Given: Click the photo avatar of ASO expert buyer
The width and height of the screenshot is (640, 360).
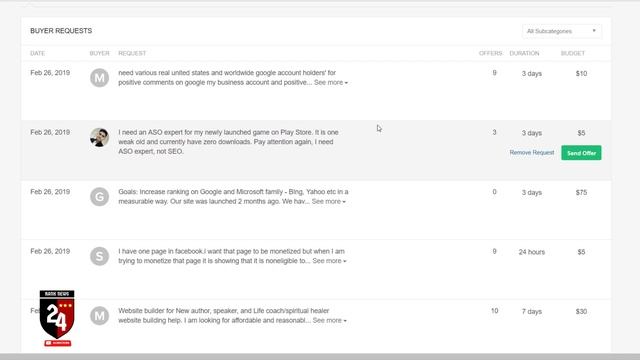Looking at the screenshot, I should tap(100, 137).
